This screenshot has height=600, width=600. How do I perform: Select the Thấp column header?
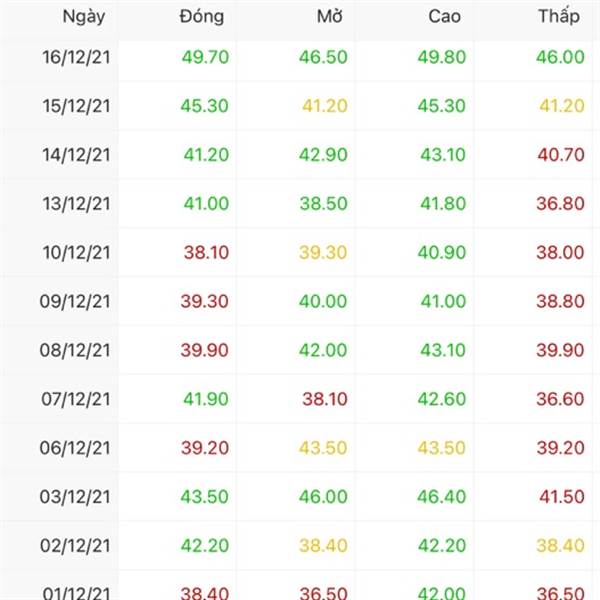559,15
